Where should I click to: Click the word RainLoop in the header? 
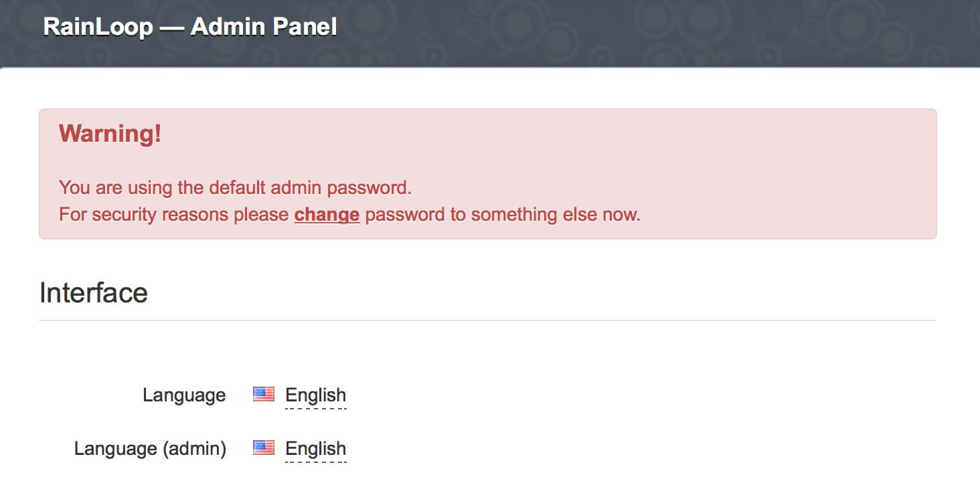coord(98,27)
